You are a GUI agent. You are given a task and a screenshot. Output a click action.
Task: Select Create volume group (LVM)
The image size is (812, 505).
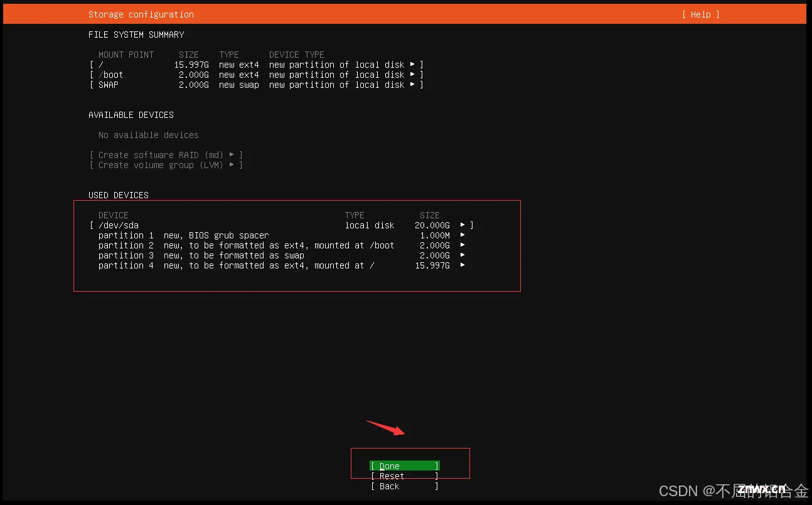point(166,165)
